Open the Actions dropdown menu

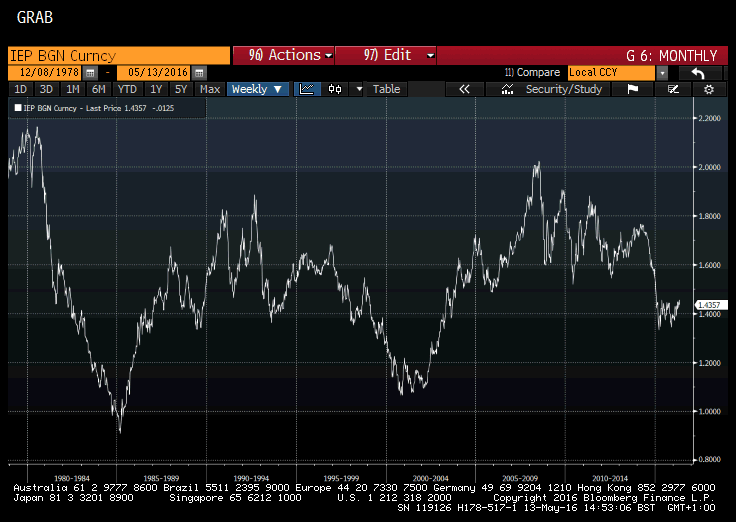pyautogui.click(x=284, y=55)
